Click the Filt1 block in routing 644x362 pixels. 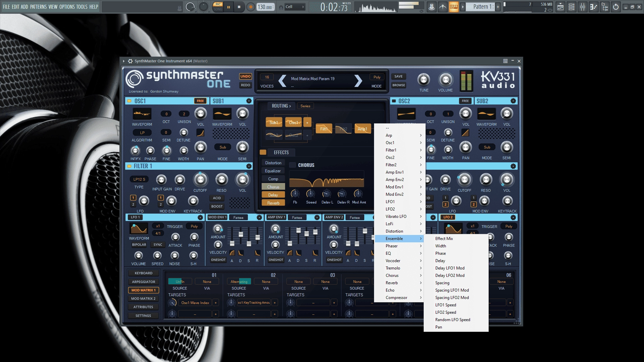[x=324, y=129]
